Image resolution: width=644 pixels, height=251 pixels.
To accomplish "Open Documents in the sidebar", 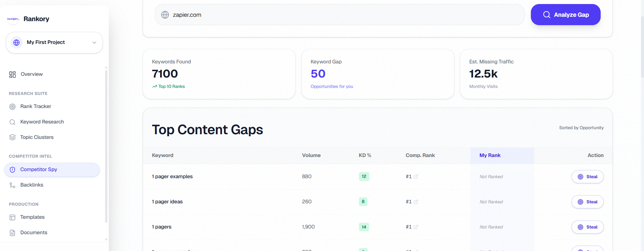I will 34,233.
